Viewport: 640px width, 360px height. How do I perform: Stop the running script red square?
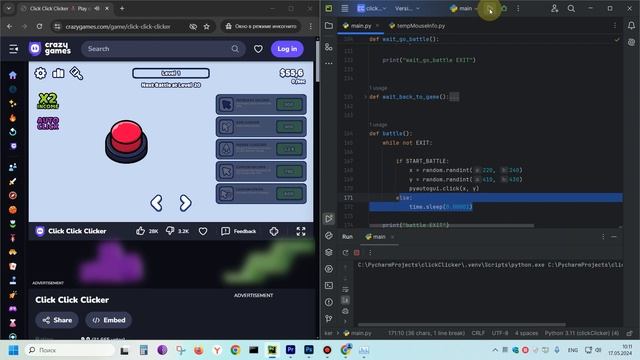357,253
